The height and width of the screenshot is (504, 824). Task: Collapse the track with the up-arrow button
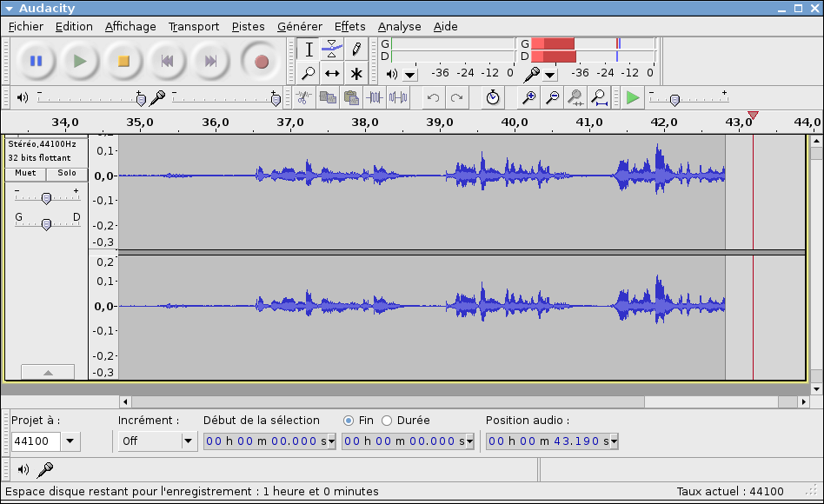(x=48, y=372)
